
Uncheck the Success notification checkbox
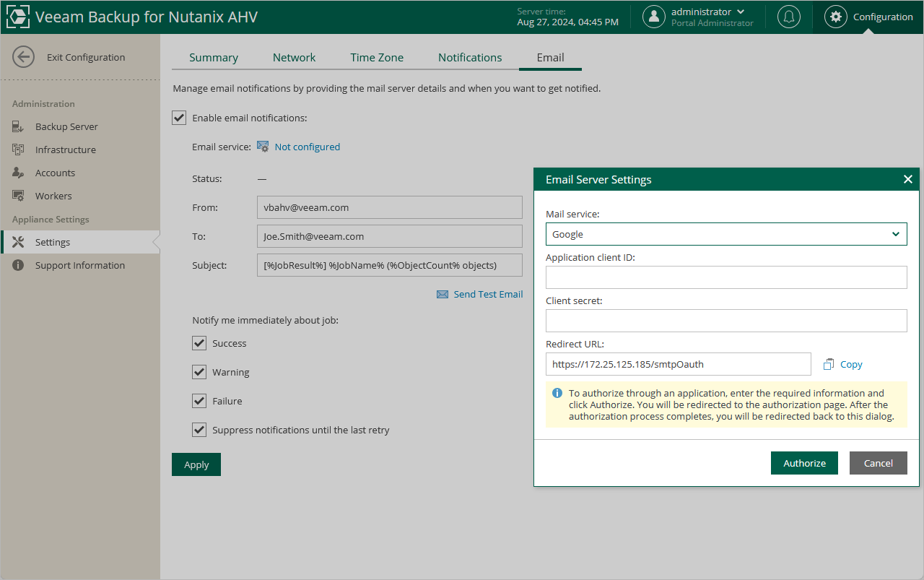click(x=199, y=343)
